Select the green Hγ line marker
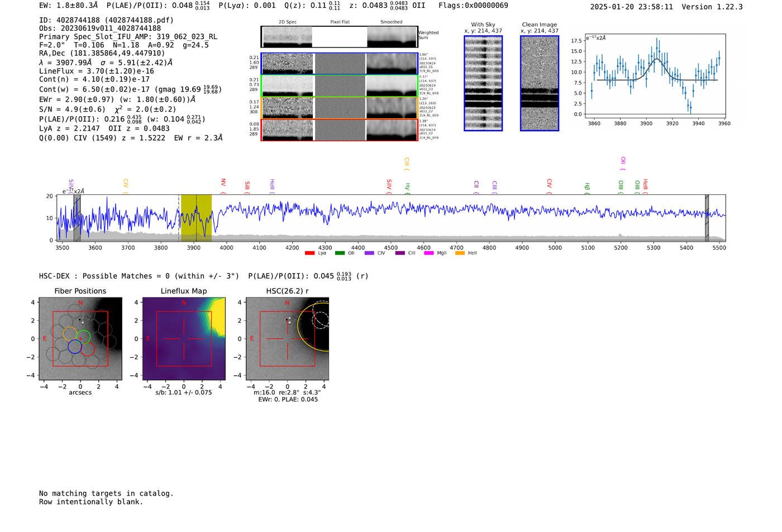The height and width of the screenshot is (532, 782). pos(408,188)
